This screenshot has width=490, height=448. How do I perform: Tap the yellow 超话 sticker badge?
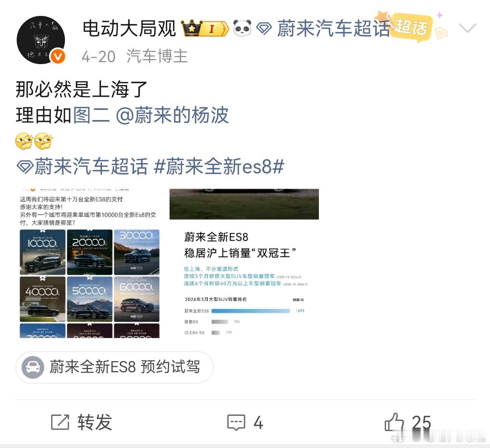(x=411, y=26)
